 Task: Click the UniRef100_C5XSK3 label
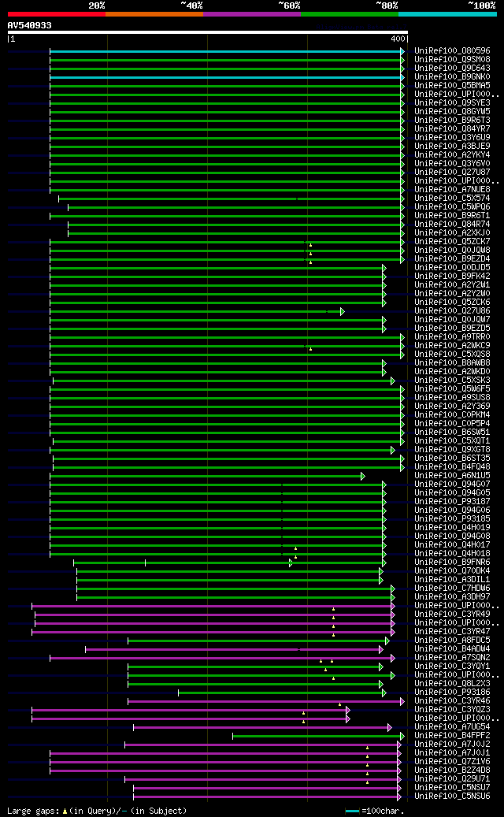click(452, 381)
